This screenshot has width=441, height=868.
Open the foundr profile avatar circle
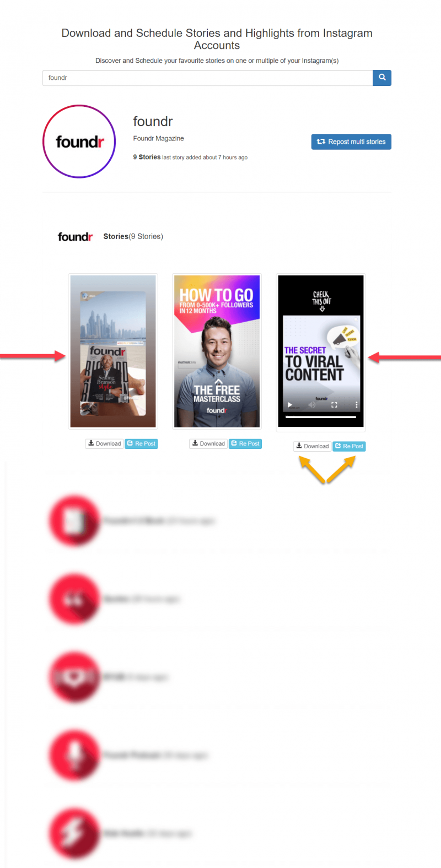click(79, 142)
